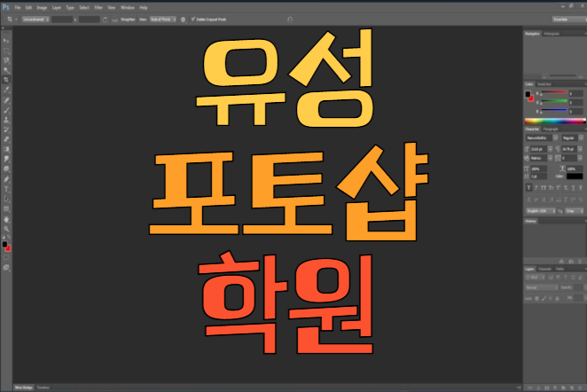Click Layers panel fx styles icon
The image size is (587, 392).
pos(538,388)
